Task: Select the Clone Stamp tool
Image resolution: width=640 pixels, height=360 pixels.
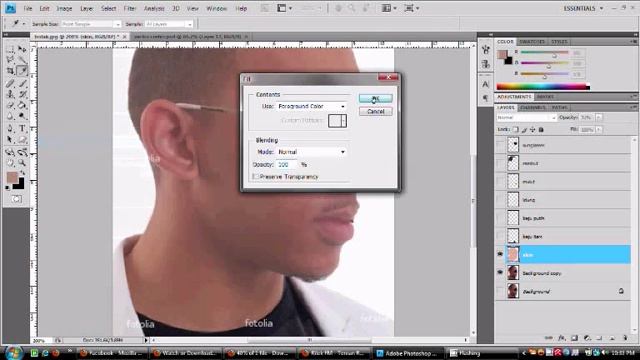Action: coord(10,95)
